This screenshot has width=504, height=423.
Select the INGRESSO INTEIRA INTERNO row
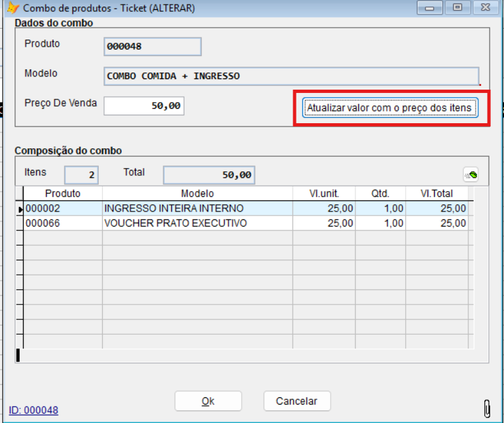tap(174, 209)
